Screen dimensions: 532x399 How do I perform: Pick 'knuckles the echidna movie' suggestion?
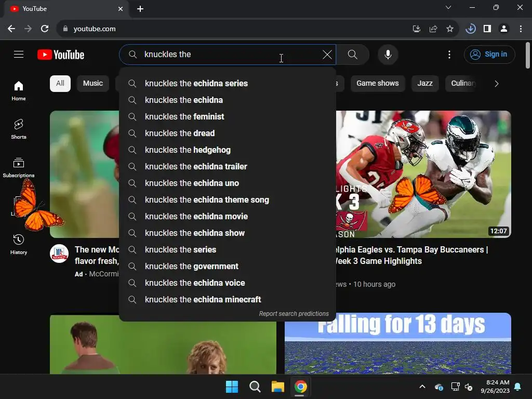(x=228, y=217)
